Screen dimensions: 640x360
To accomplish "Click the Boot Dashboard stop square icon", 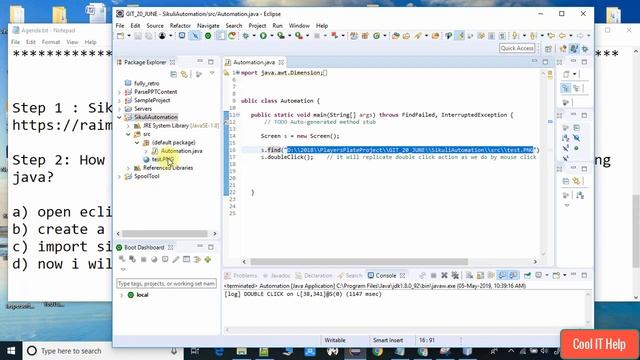I will (143, 260).
